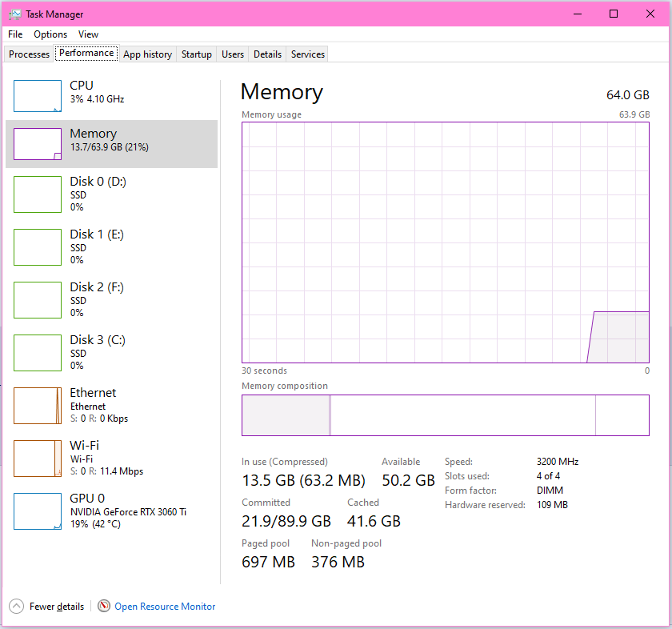Select the Performance tab
Viewport: 672px width, 629px height.
(x=86, y=53)
